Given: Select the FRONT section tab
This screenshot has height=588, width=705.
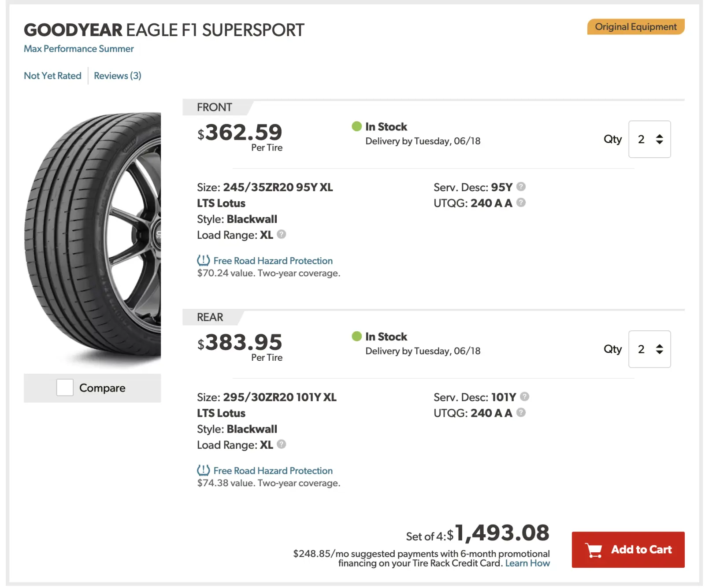Looking at the screenshot, I should tap(215, 107).
